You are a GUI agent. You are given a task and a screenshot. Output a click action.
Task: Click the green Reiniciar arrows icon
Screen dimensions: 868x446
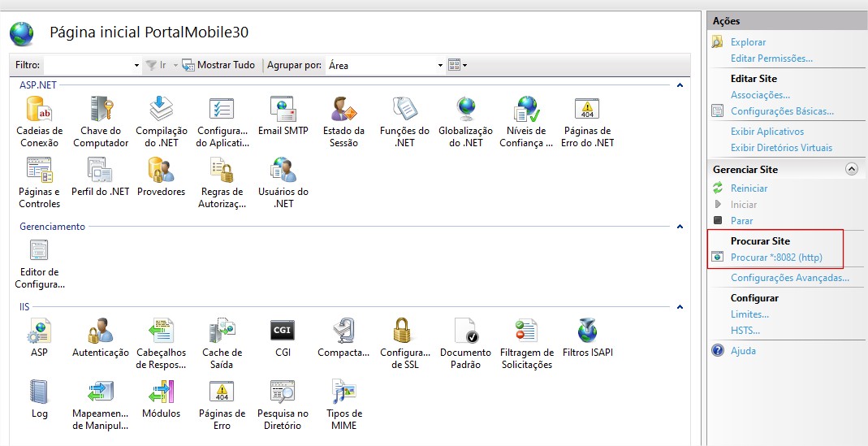coord(718,188)
